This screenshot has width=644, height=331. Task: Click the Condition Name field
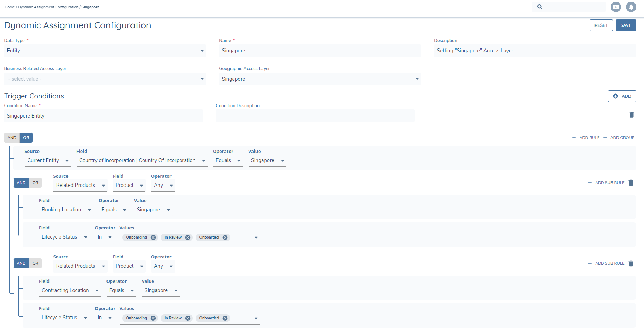(104, 116)
